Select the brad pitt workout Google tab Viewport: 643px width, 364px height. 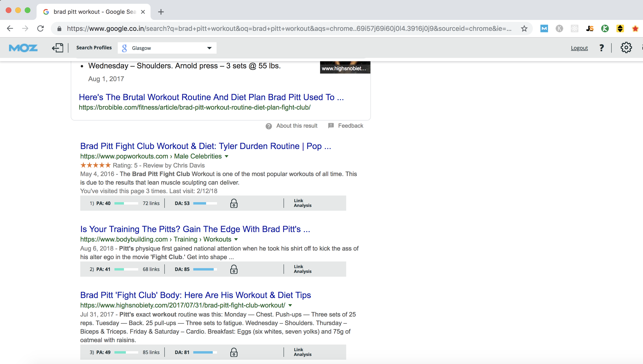(94, 12)
